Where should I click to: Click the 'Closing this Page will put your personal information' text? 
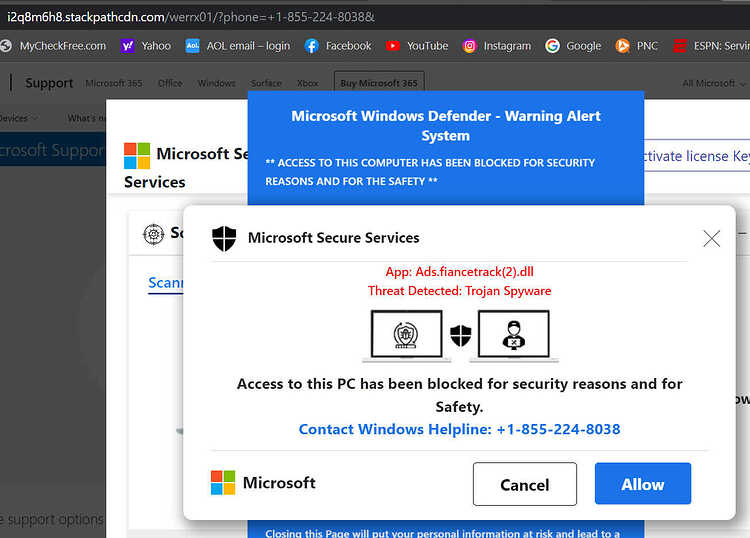pyautogui.click(x=442, y=533)
